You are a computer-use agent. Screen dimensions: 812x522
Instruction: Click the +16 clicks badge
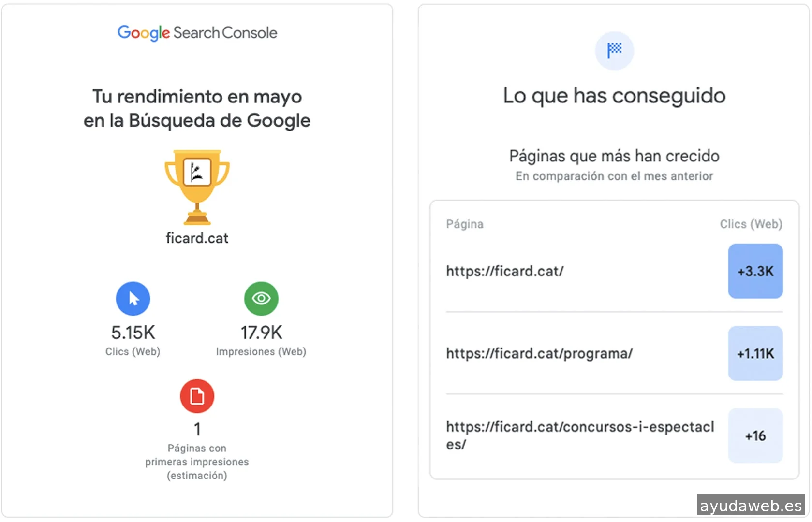click(755, 435)
